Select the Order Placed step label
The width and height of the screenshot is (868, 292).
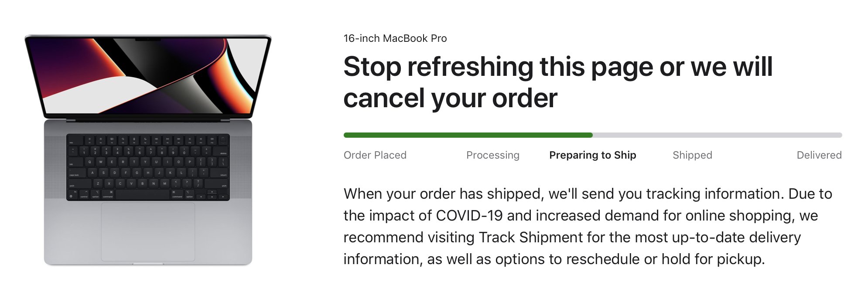click(x=375, y=155)
